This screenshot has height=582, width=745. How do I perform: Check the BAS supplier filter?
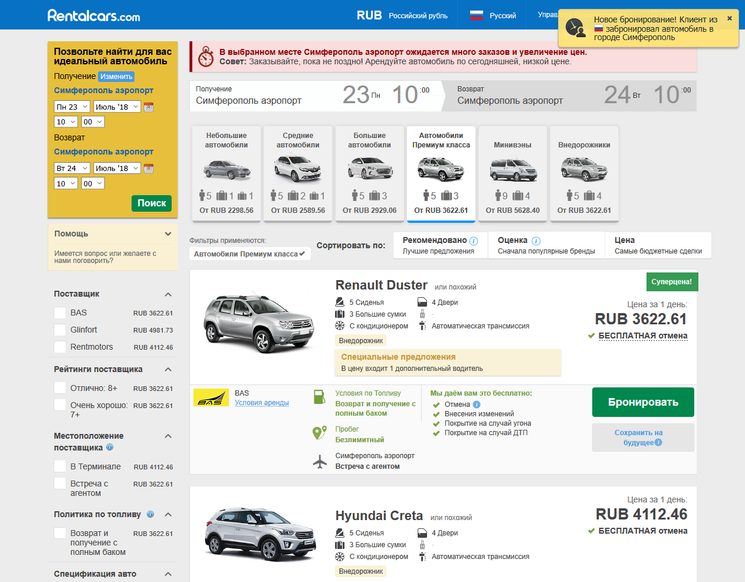coord(60,313)
